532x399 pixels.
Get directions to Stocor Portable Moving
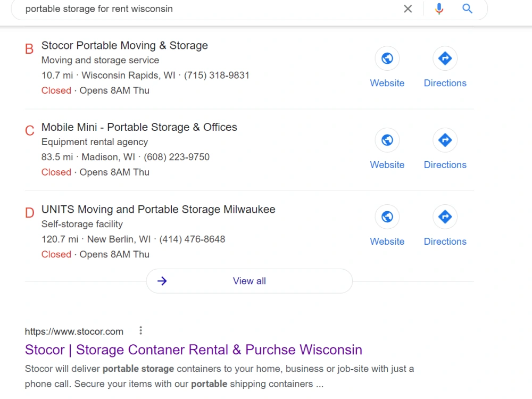(x=445, y=59)
